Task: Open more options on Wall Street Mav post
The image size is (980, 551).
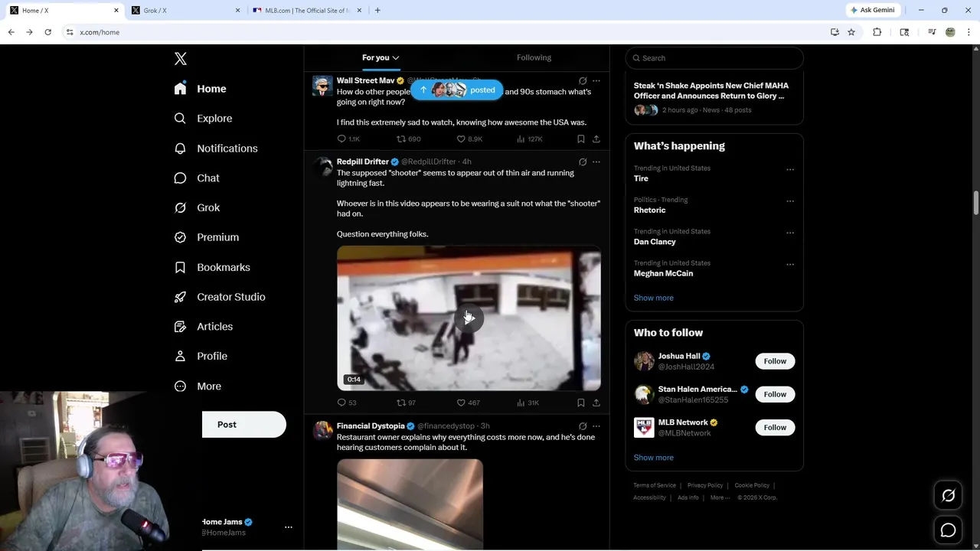Action: [x=596, y=80]
